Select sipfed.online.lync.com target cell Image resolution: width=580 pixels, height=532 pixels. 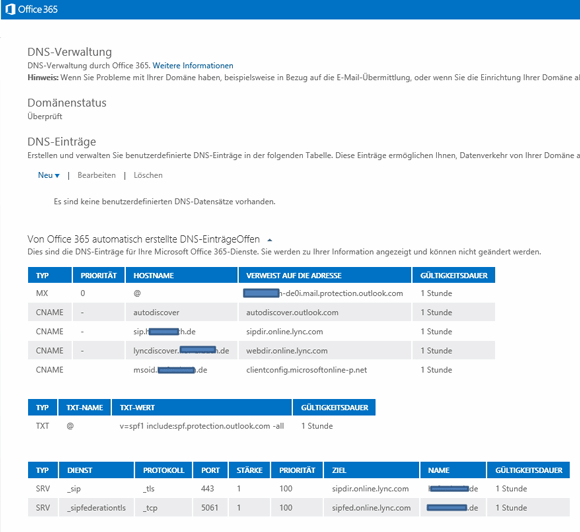371,508
